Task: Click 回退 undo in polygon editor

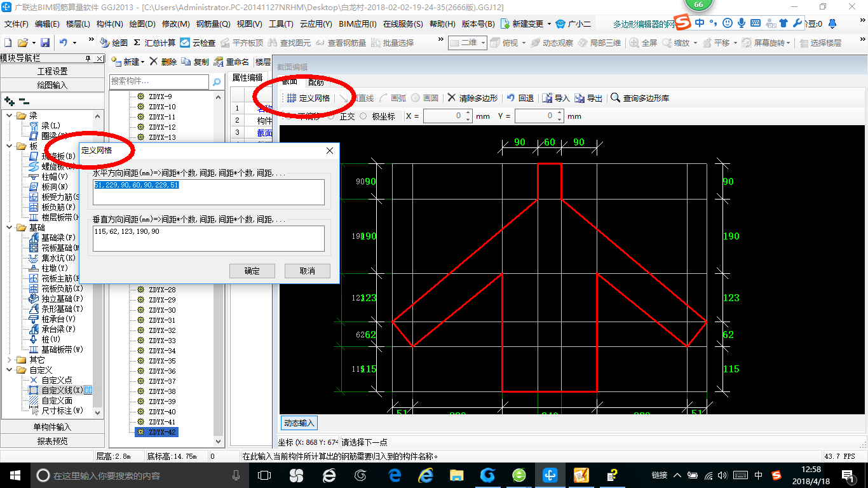Action: (520, 98)
